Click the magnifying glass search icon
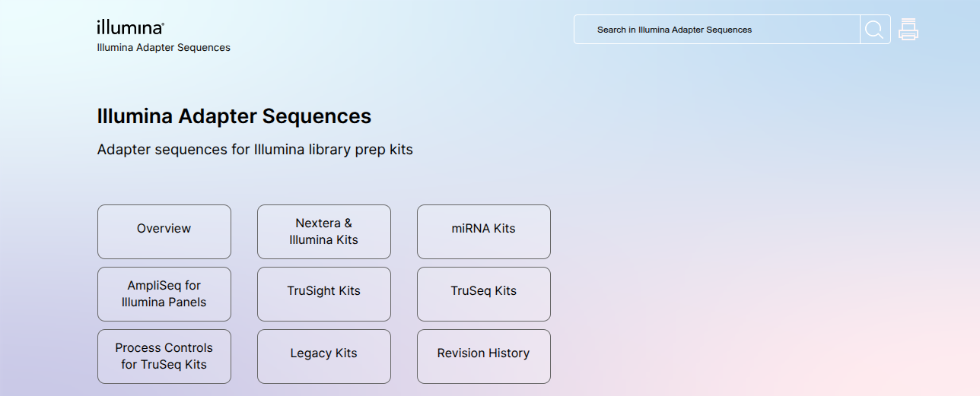This screenshot has height=396, width=980. coord(875,30)
